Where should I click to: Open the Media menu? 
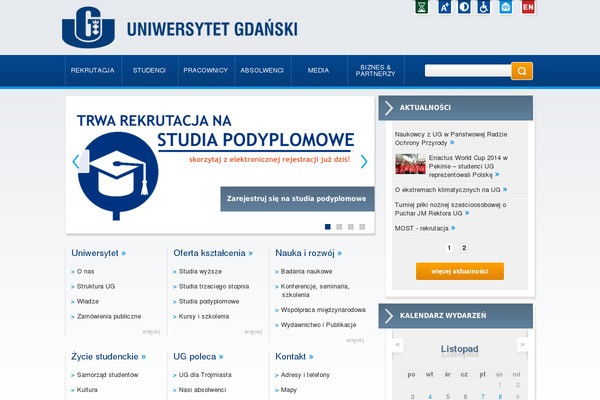[318, 70]
